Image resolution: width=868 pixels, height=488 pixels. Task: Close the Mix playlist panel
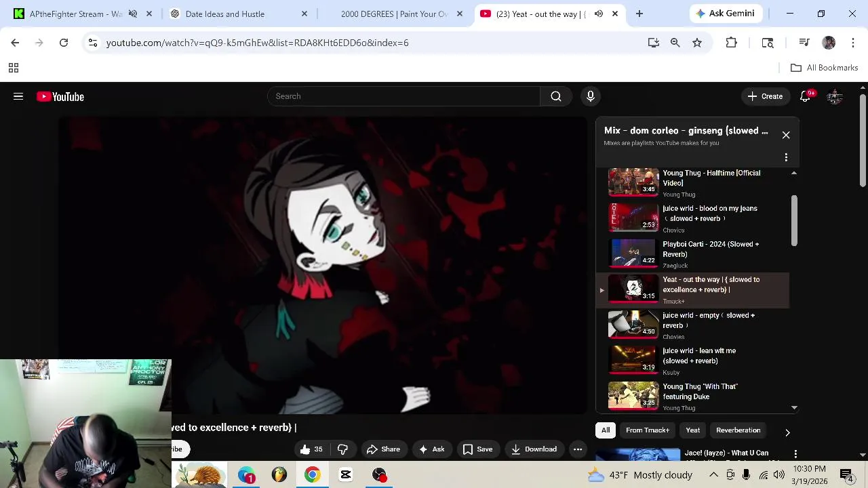[786, 135]
